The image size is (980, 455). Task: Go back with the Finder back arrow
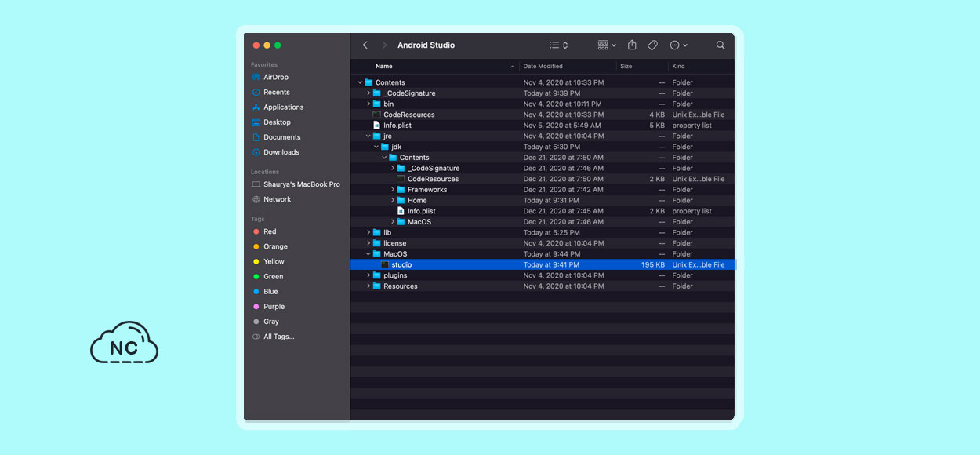tap(365, 45)
